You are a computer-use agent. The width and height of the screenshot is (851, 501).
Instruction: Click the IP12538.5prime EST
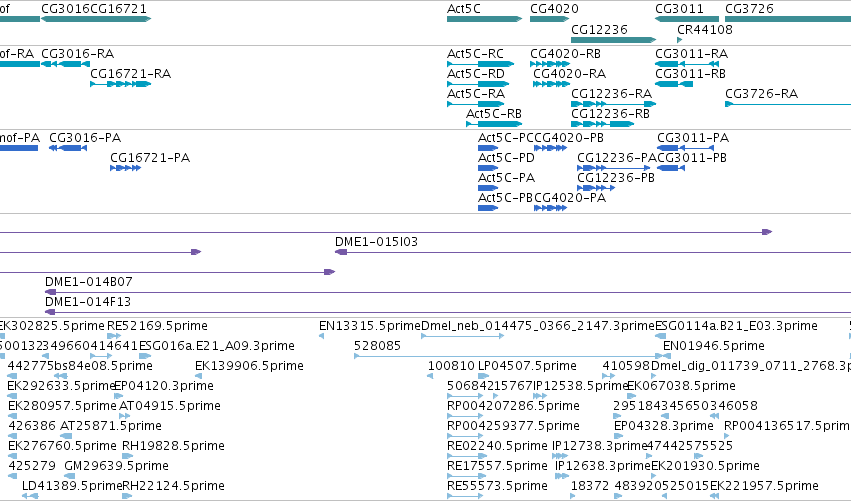pyautogui.click(x=540, y=396)
